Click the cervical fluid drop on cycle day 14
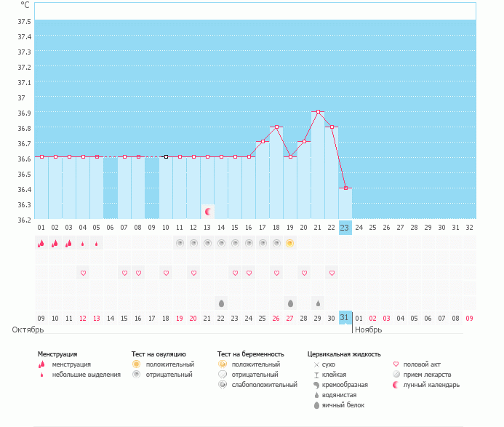This screenshot has width=504, height=427. pyautogui.click(x=221, y=303)
